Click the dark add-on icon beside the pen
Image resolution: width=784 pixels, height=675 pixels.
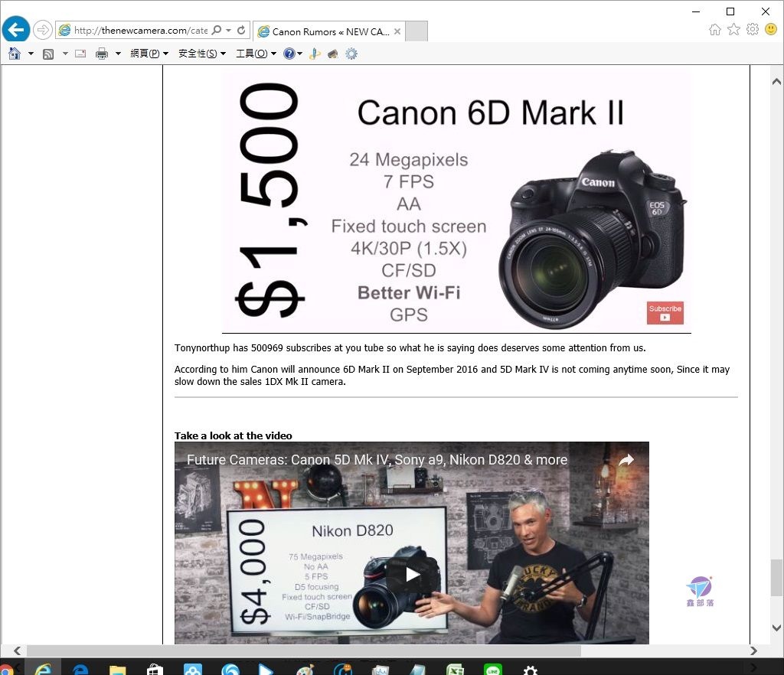(332, 54)
